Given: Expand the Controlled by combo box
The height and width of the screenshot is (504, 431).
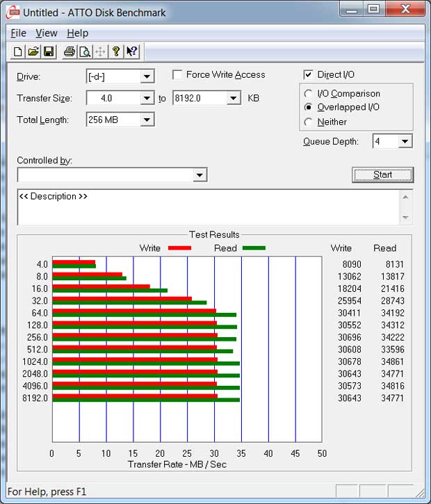Looking at the screenshot, I should pyautogui.click(x=200, y=175).
